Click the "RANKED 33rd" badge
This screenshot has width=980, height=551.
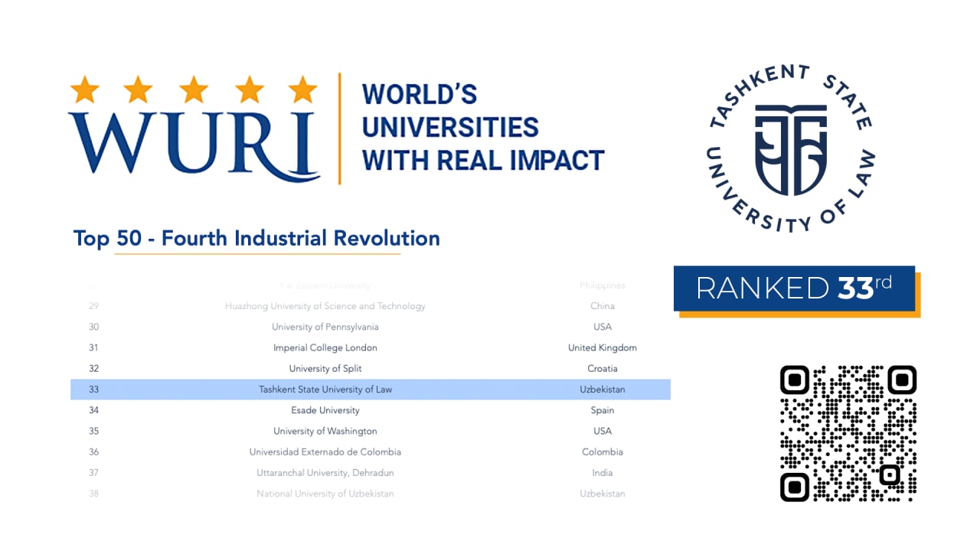795,289
